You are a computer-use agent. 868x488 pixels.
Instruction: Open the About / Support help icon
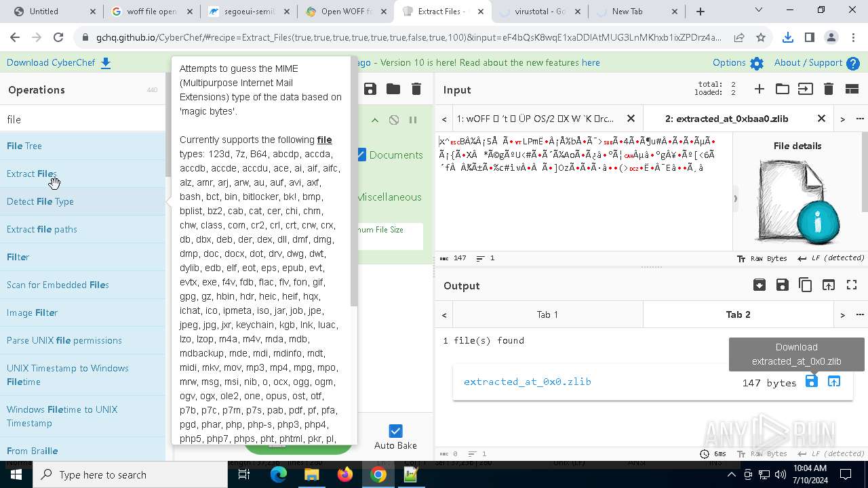click(x=853, y=63)
